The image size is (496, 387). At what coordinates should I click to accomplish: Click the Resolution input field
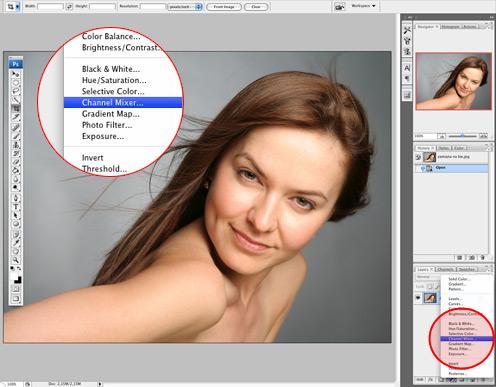click(x=153, y=6)
